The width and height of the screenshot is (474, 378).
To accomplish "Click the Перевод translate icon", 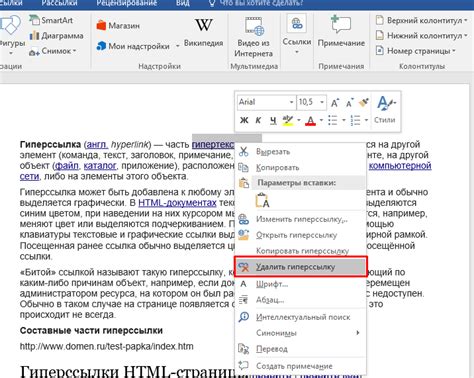I will 244,349.
